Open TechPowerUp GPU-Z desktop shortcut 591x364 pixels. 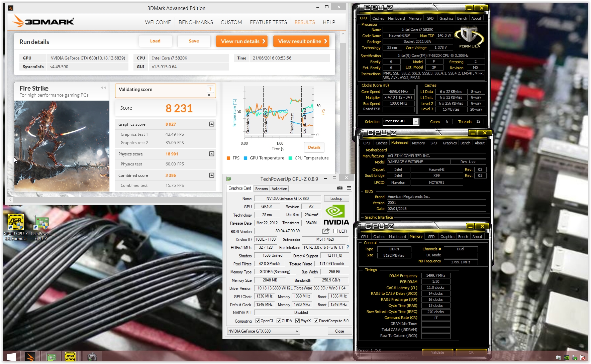pos(41,227)
